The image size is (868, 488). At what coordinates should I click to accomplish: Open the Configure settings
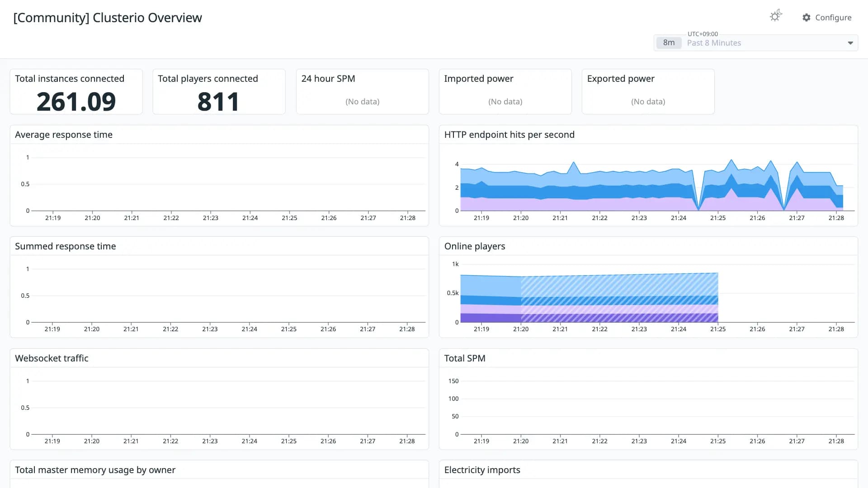[x=827, y=17]
